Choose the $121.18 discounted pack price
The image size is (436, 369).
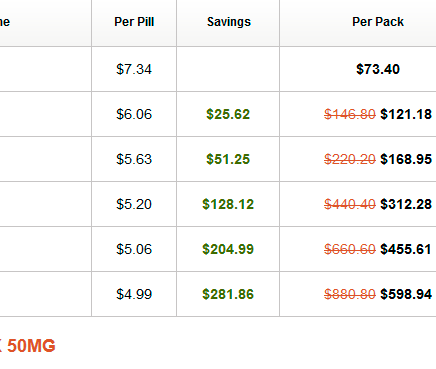tap(406, 114)
